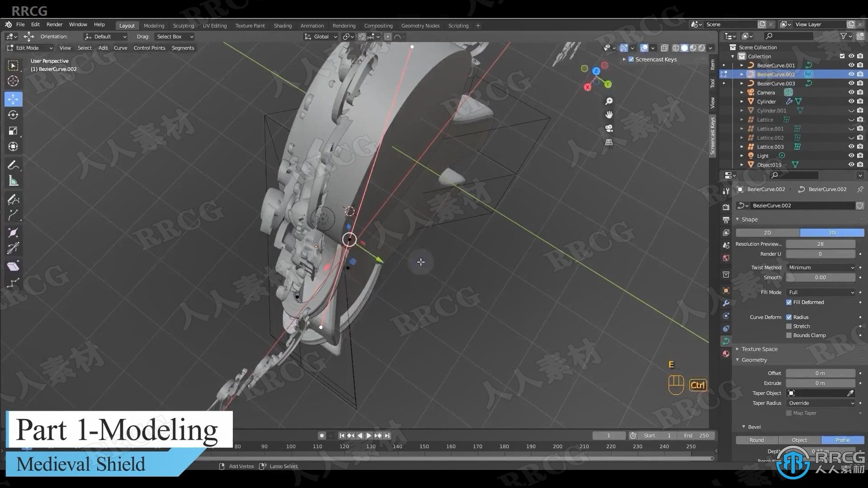Image resolution: width=868 pixels, height=488 pixels.
Task: Expand the Cylinder object in outliner
Action: tap(741, 101)
